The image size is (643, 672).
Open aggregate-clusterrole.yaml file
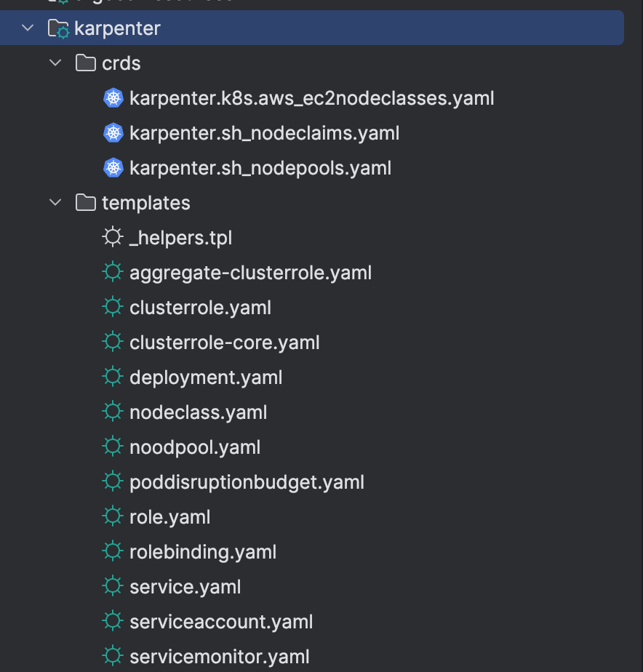point(250,273)
